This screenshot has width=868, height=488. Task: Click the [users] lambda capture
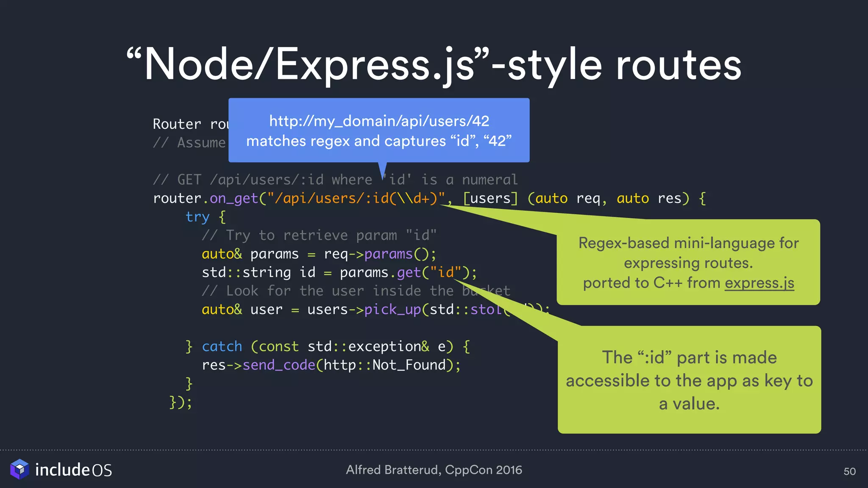[x=490, y=198]
